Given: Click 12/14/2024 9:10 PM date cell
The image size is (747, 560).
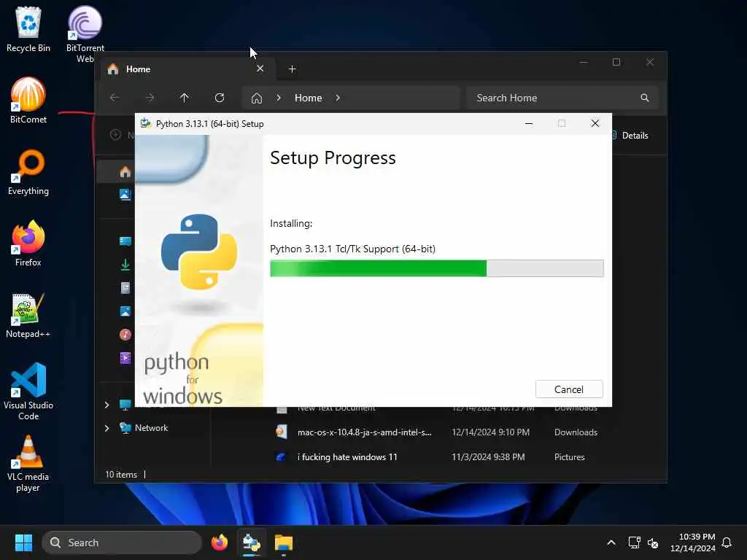Looking at the screenshot, I should click(490, 432).
